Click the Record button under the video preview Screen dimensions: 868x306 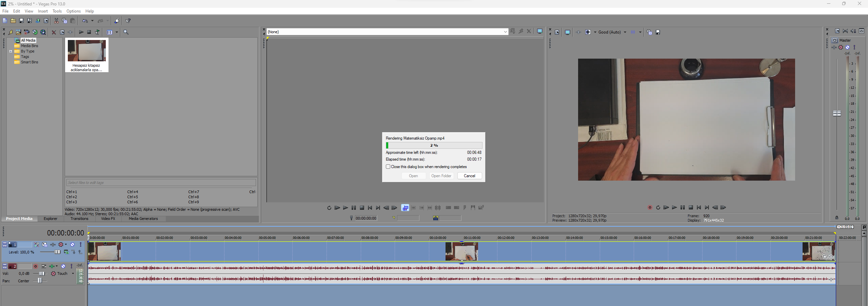[x=650, y=208]
